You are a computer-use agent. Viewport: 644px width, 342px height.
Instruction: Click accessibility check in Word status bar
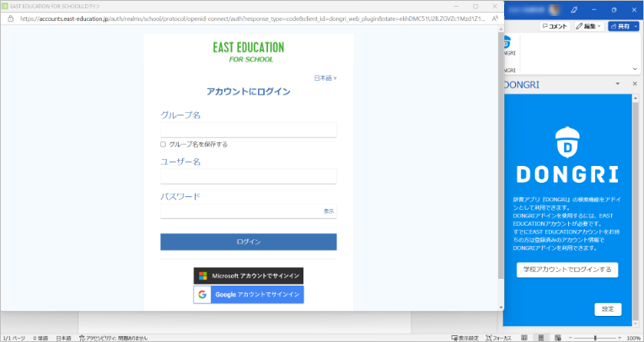click(113, 339)
